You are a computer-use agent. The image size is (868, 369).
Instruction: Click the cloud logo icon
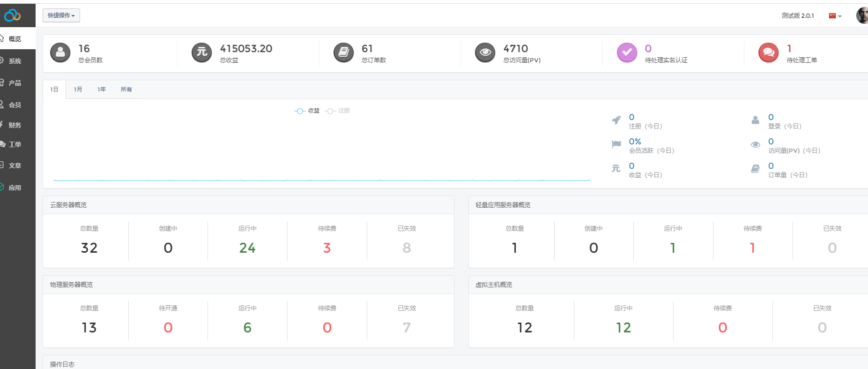pos(12,15)
